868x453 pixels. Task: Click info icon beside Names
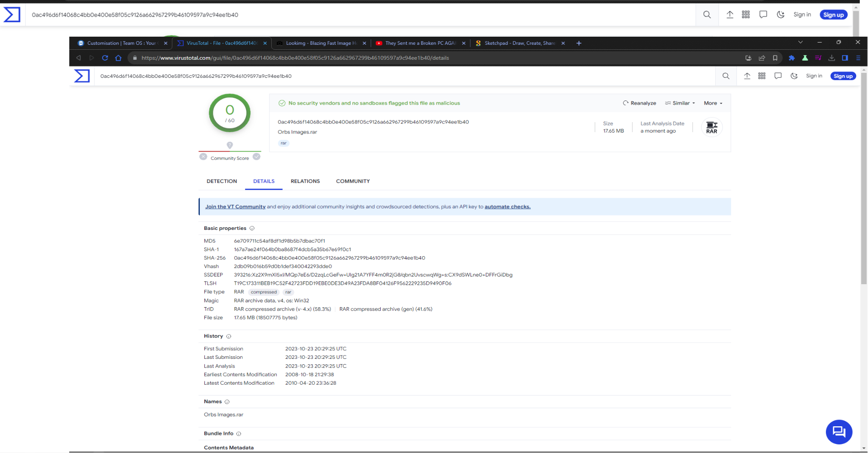point(227,402)
